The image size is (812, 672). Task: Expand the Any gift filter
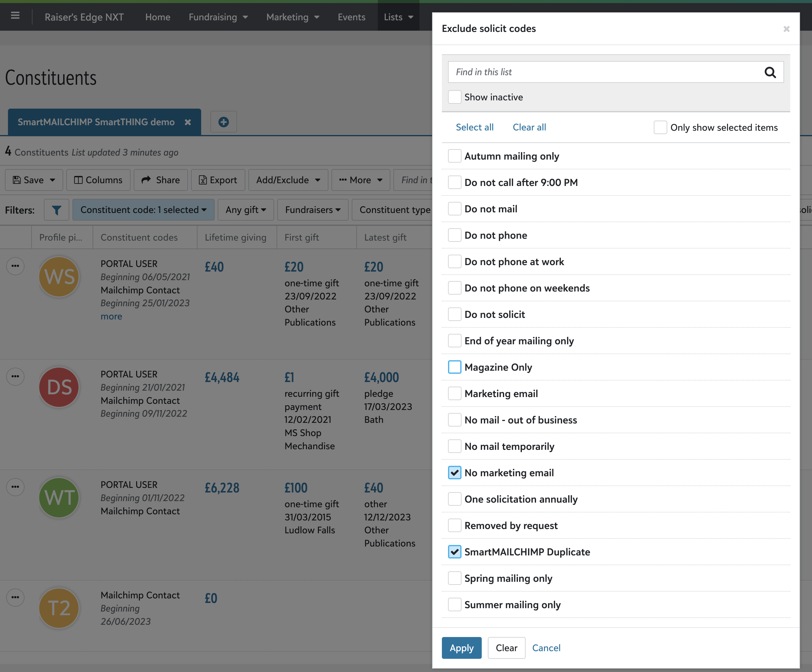(x=246, y=210)
